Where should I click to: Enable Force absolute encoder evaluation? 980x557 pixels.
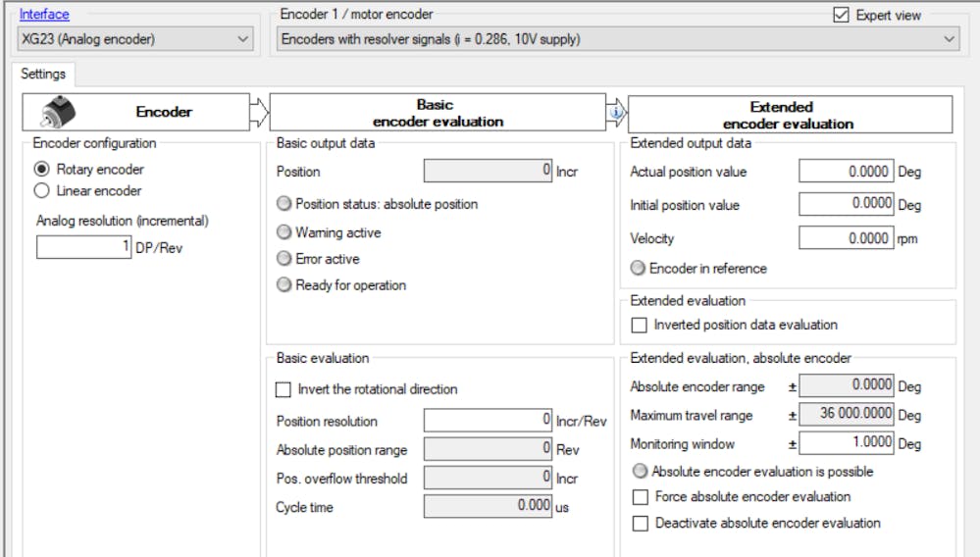click(x=640, y=497)
